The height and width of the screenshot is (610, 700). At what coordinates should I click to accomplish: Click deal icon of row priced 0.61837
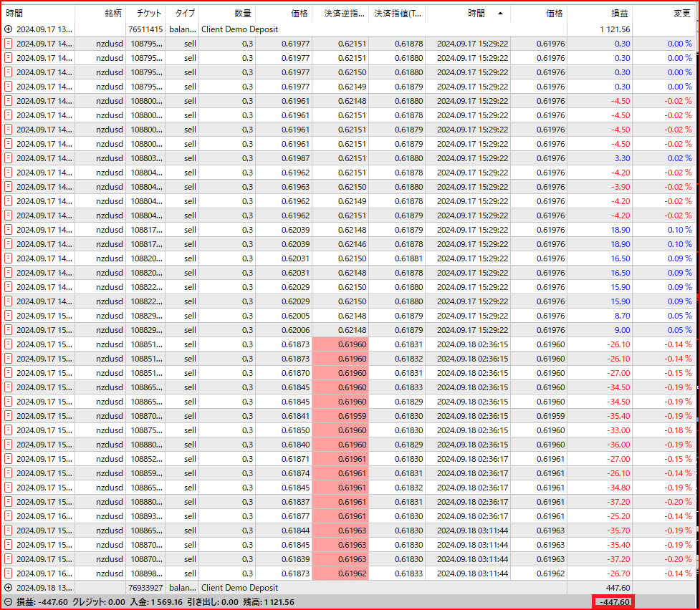coord(8,502)
